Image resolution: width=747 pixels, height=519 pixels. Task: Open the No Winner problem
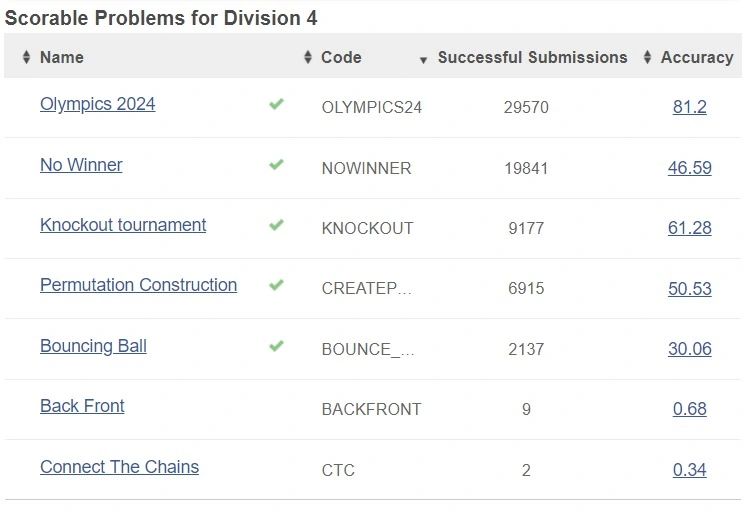coord(81,165)
